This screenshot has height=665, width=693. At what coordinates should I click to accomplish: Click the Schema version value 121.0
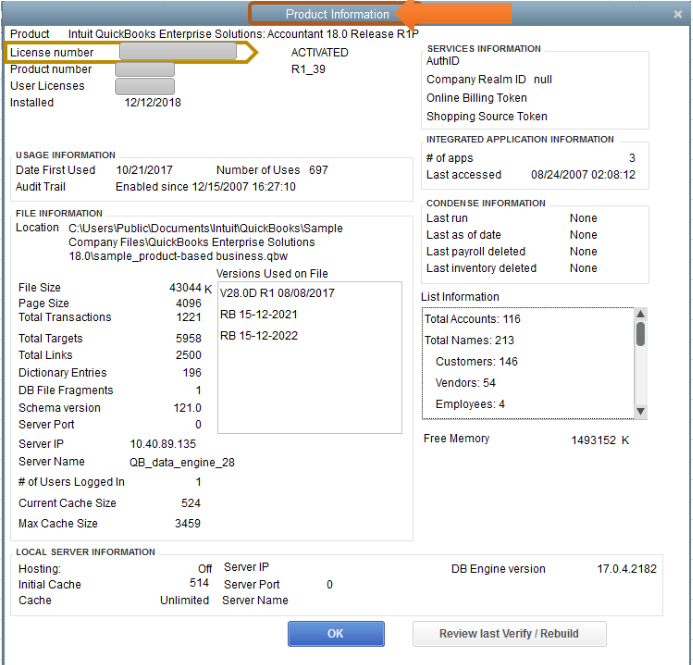pos(187,407)
